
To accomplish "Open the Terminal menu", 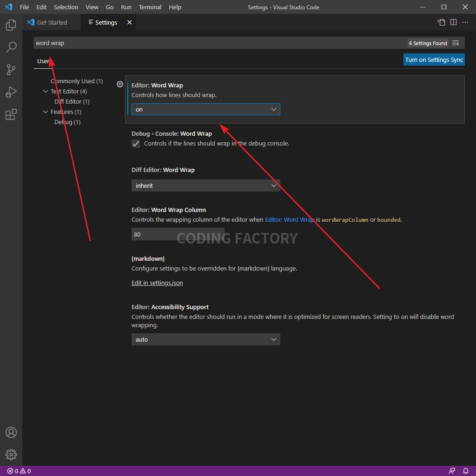I will [x=150, y=7].
